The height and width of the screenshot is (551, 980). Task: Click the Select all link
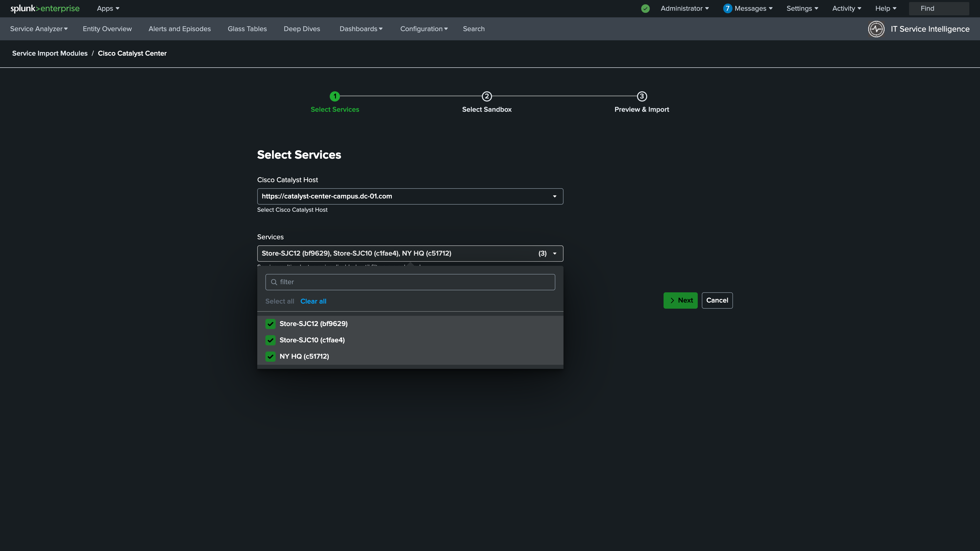[x=280, y=302]
